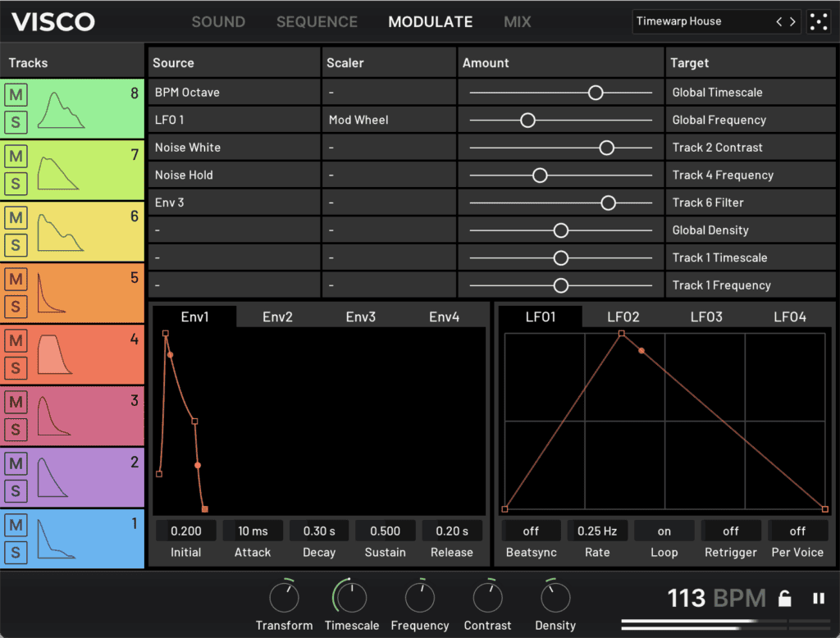Viewport: 840px width, 638px height.
Task: Click the Density knob
Action: point(555,598)
